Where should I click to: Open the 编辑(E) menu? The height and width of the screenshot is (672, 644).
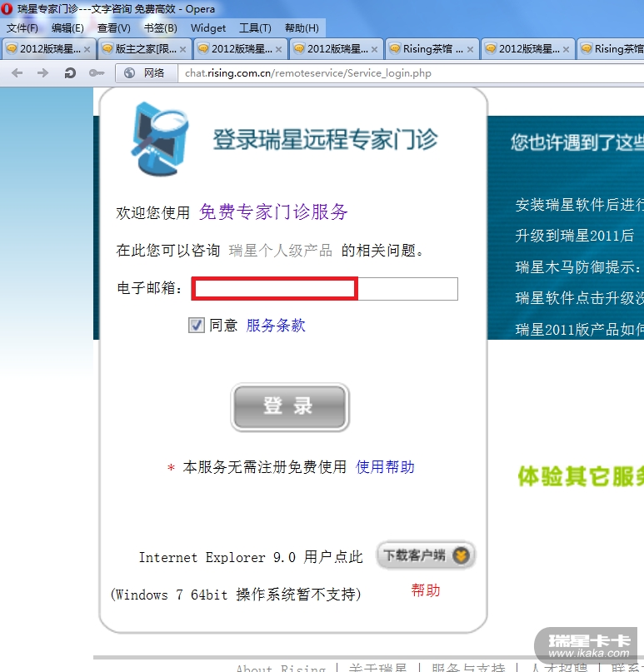coord(67,28)
